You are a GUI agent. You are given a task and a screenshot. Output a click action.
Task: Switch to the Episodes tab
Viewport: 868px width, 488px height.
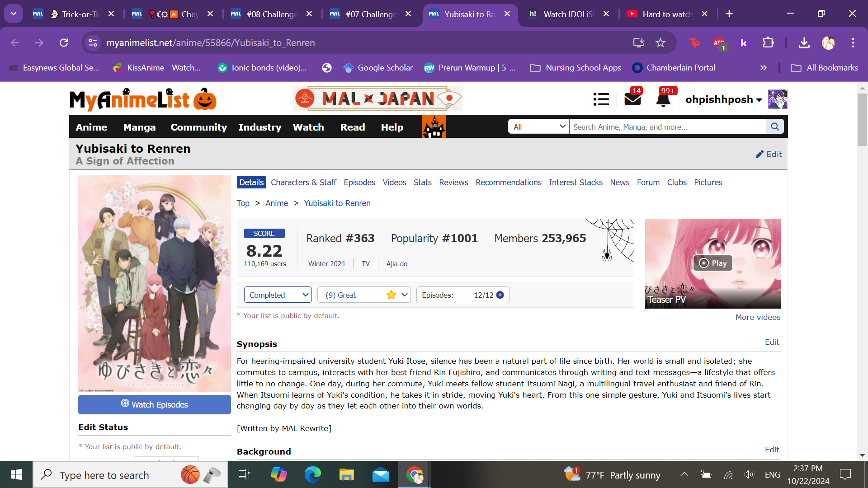[x=359, y=183]
